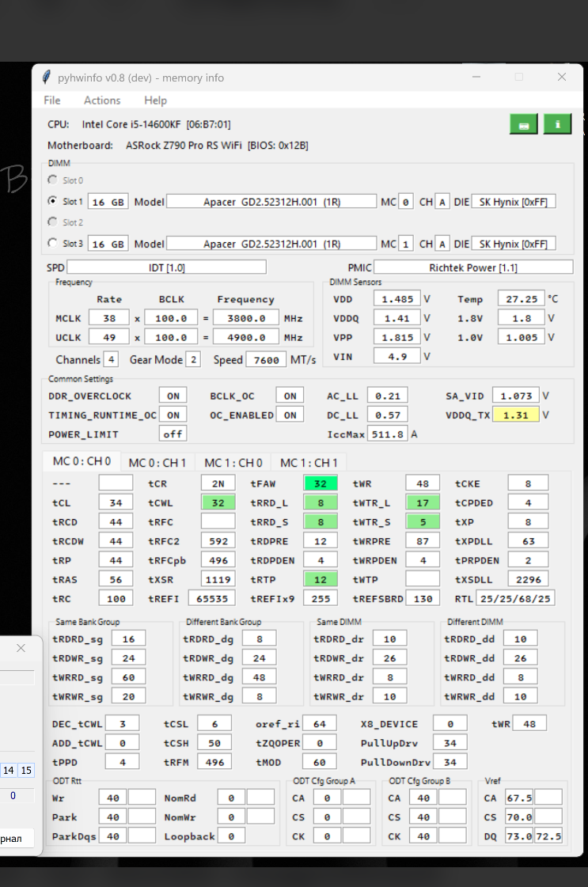This screenshot has height=887, width=588.
Task: Click the tRAS value 56
Action: [116, 580]
